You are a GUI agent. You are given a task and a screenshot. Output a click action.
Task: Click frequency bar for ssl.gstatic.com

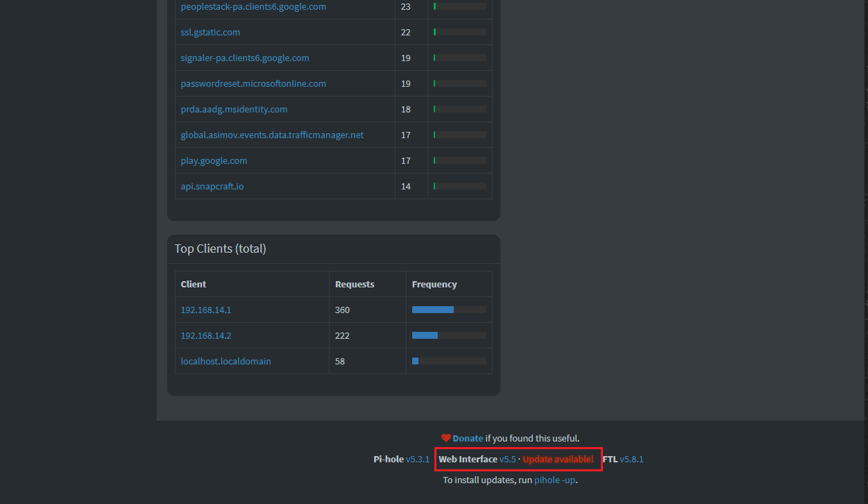click(x=460, y=32)
